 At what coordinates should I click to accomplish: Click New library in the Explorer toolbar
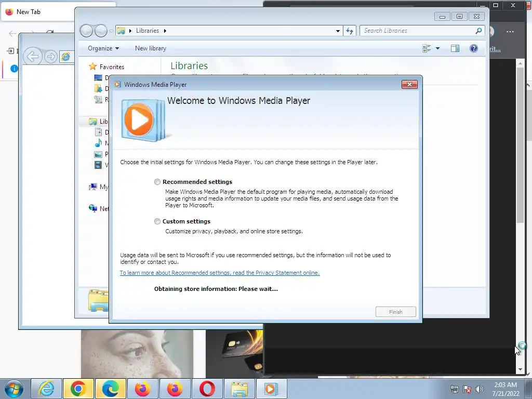pos(151,48)
